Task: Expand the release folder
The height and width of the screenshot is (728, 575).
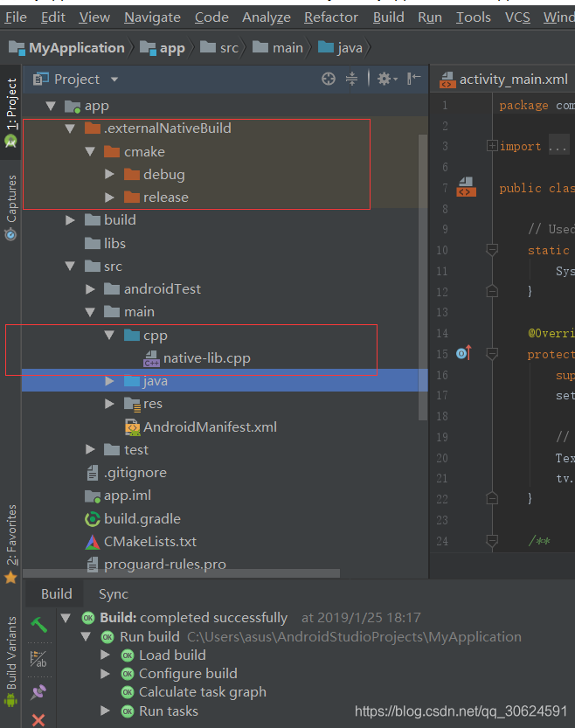Action: [109, 198]
